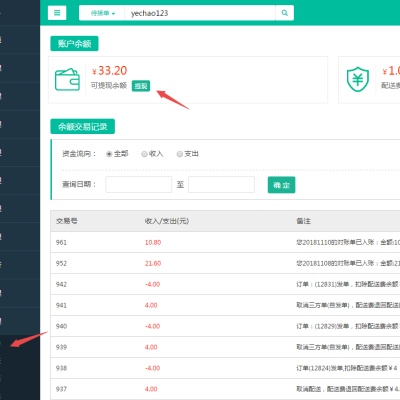Image resolution: width=400 pixels, height=400 pixels.
Task: Focus the query start date field
Action: point(139,185)
